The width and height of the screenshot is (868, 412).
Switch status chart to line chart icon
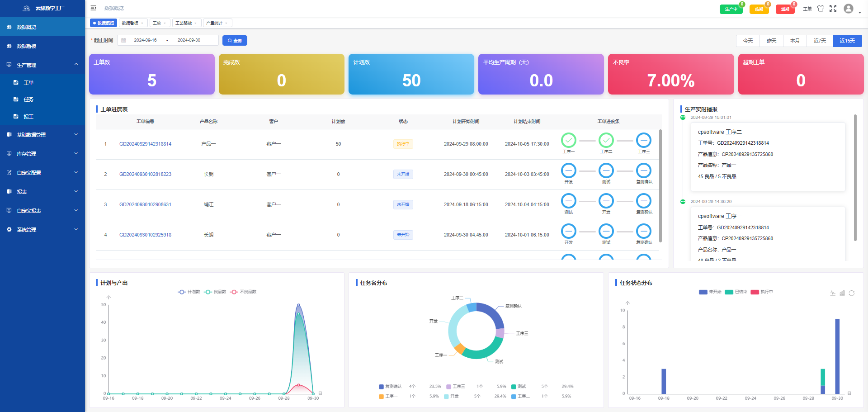coord(833,293)
